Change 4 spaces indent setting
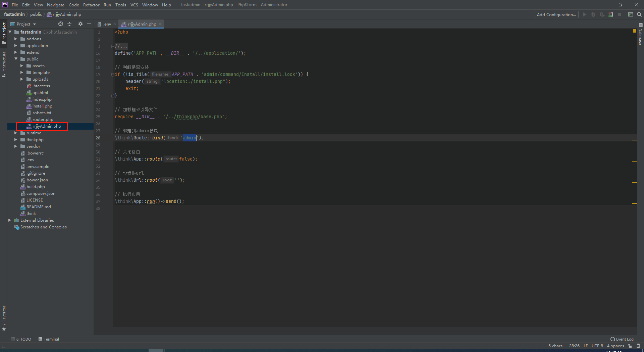 (x=615, y=346)
